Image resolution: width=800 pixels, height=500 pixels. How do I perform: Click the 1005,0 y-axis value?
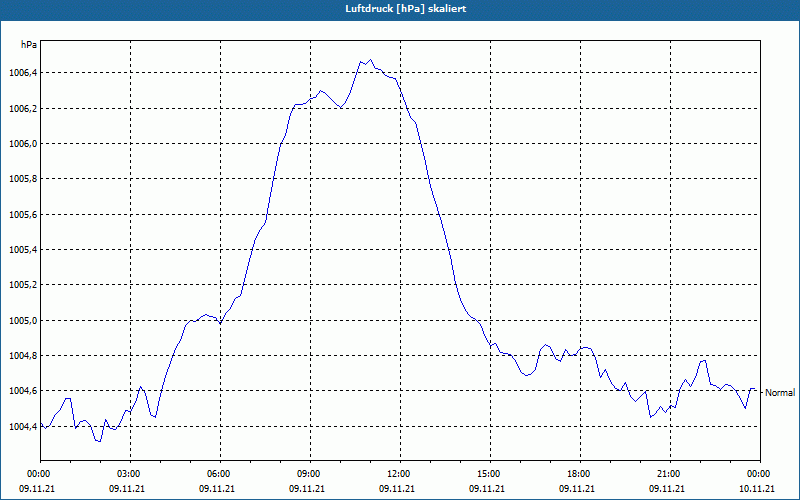click(23, 321)
